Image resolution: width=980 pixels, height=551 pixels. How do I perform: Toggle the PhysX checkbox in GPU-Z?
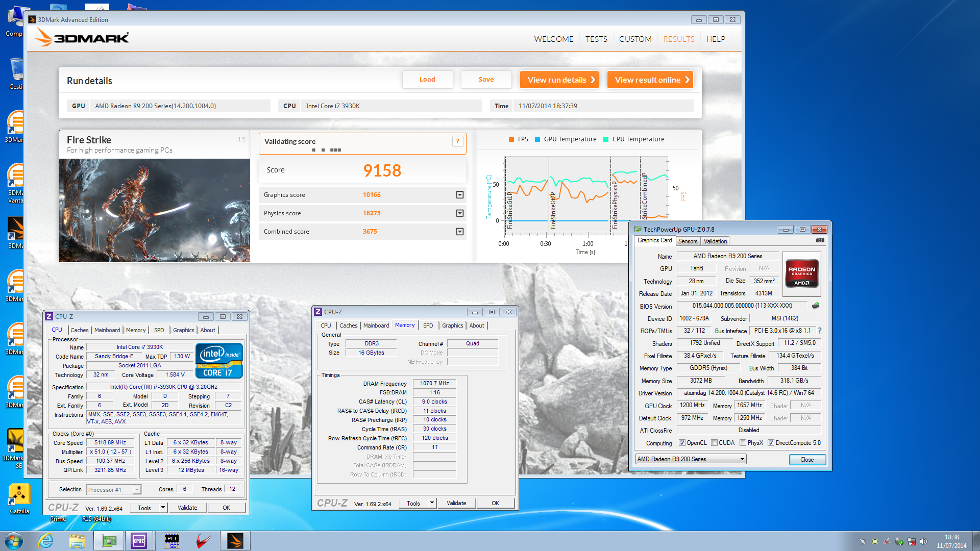pos(743,443)
